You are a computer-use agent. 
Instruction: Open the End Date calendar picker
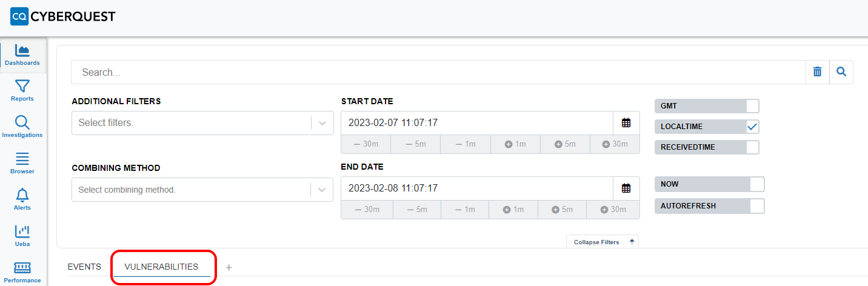point(626,188)
